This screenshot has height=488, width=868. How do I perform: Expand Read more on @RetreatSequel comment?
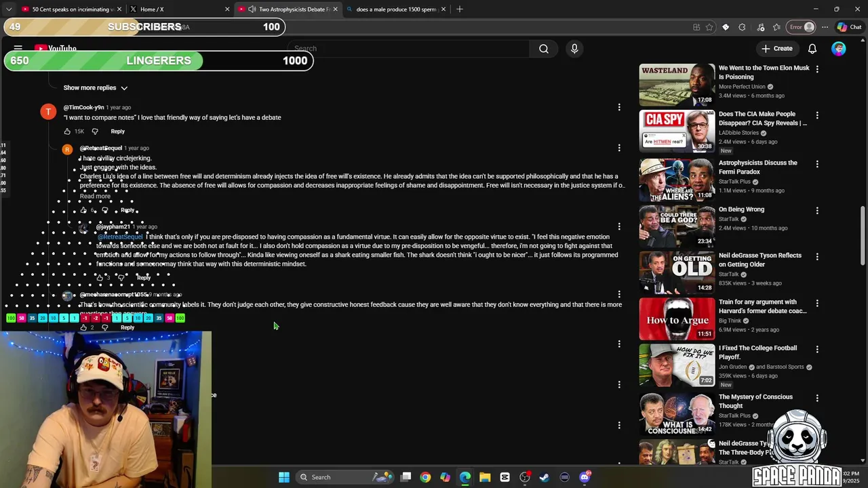pyautogui.click(x=95, y=196)
